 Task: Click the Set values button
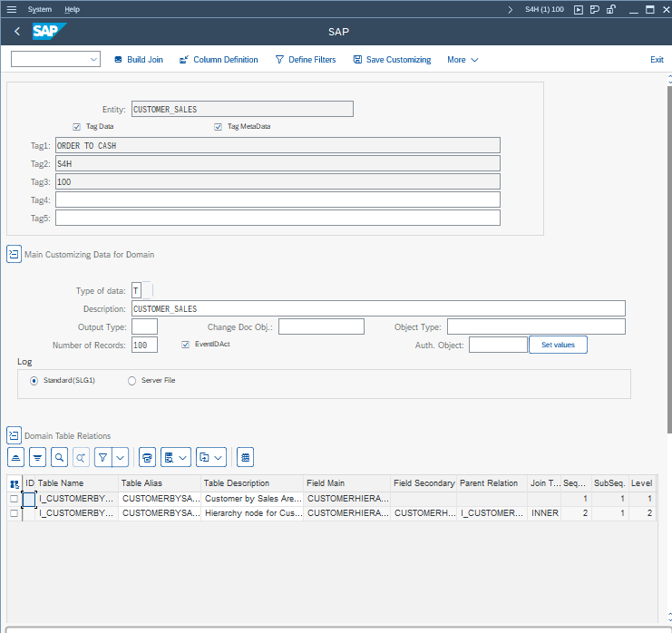(558, 345)
